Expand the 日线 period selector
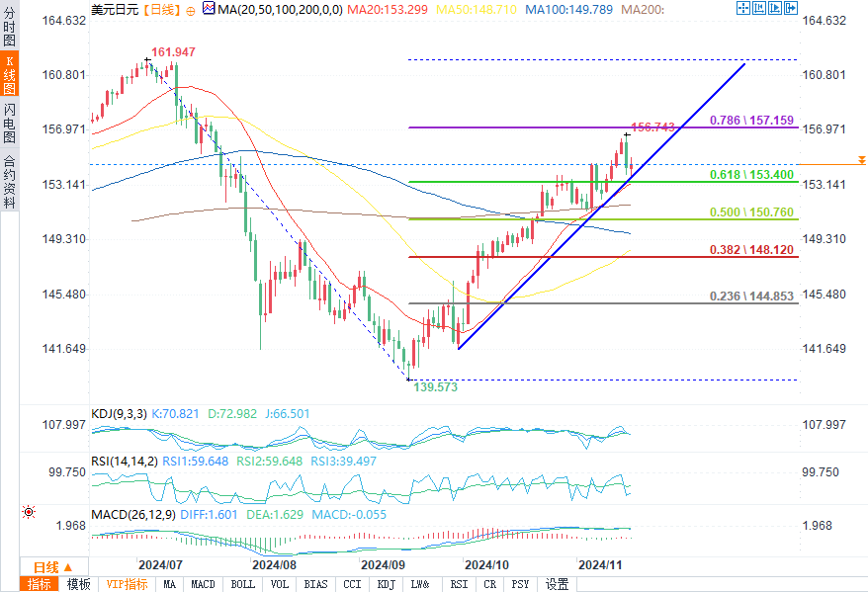The width and height of the screenshot is (868, 592). (53, 567)
